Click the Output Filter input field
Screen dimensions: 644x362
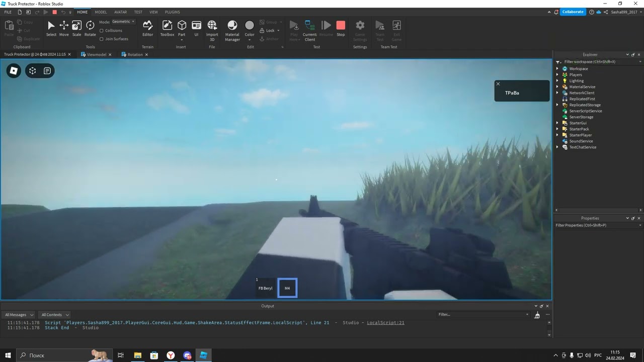pos(484,315)
